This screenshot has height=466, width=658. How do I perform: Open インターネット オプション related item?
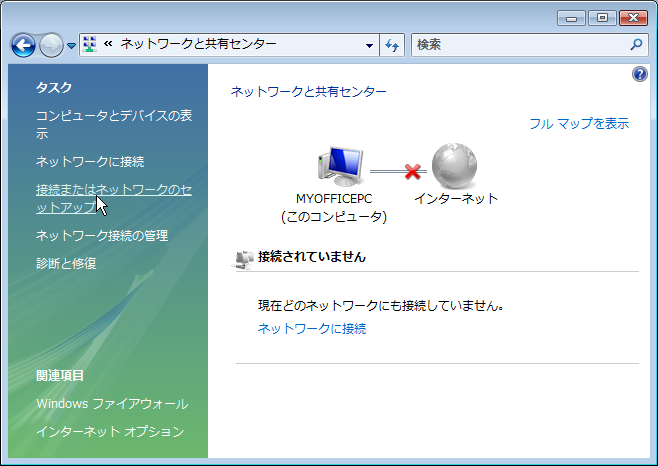pos(110,431)
